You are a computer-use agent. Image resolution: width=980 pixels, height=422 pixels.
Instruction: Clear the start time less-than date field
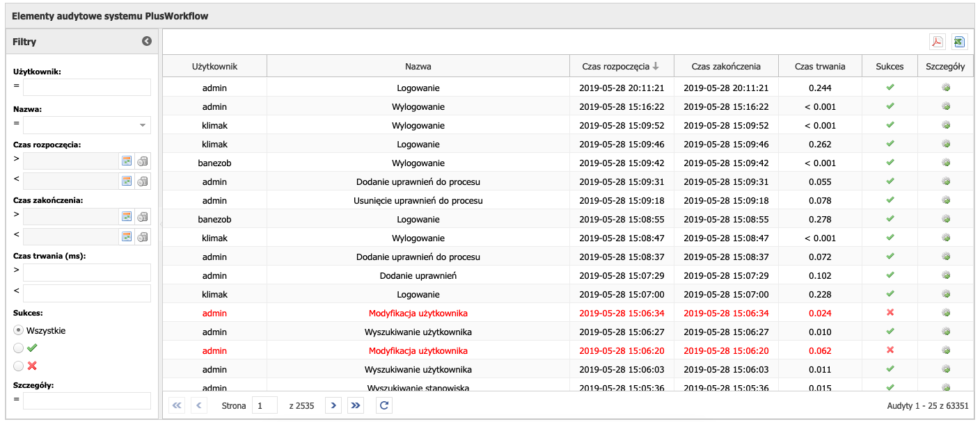point(143,181)
